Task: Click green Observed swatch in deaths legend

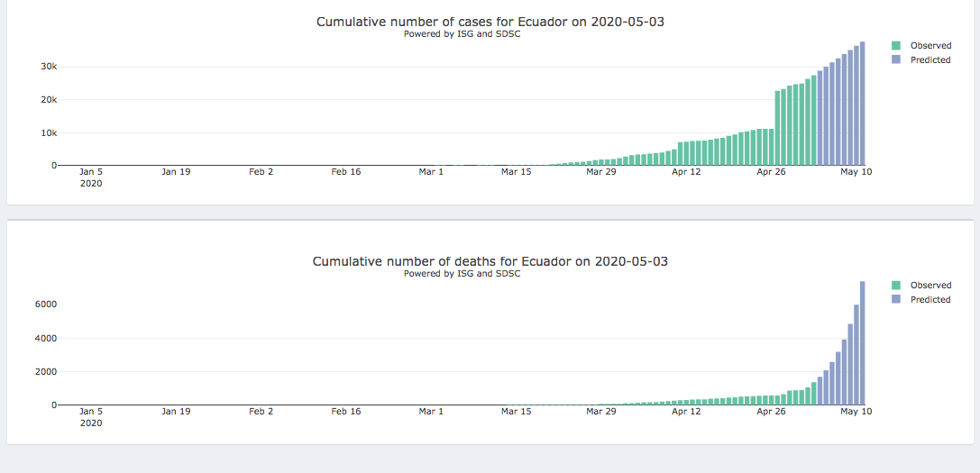Action: pos(896,286)
